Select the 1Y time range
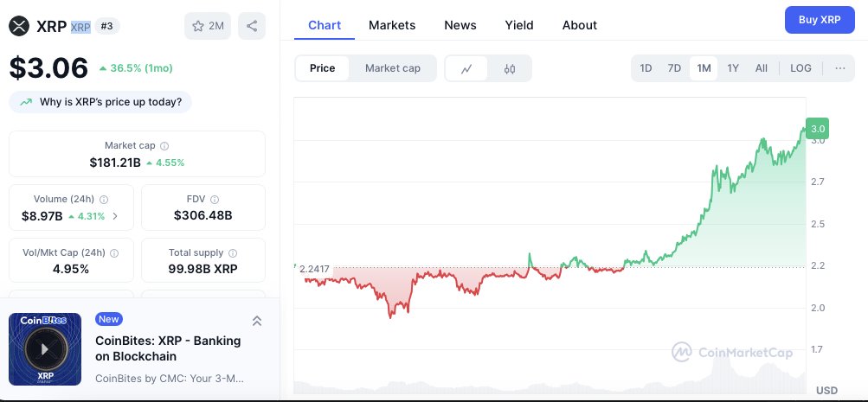The image size is (868, 402). (x=732, y=68)
